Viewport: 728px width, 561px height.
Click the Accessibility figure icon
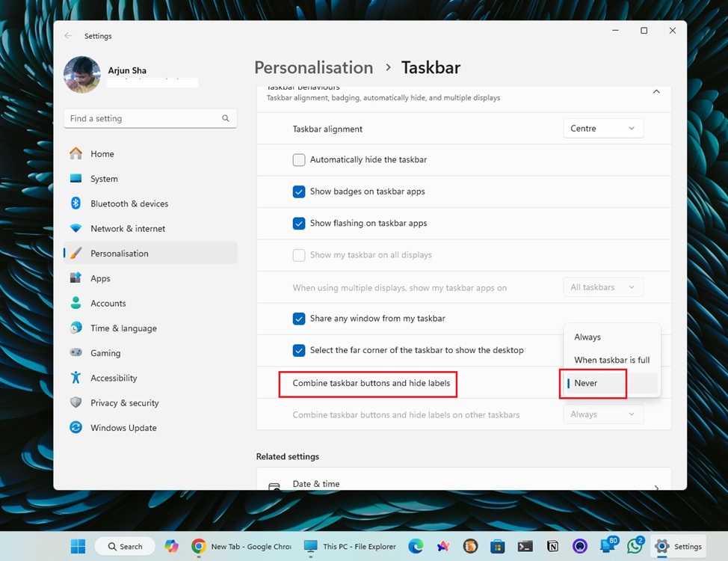pyautogui.click(x=75, y=378)
